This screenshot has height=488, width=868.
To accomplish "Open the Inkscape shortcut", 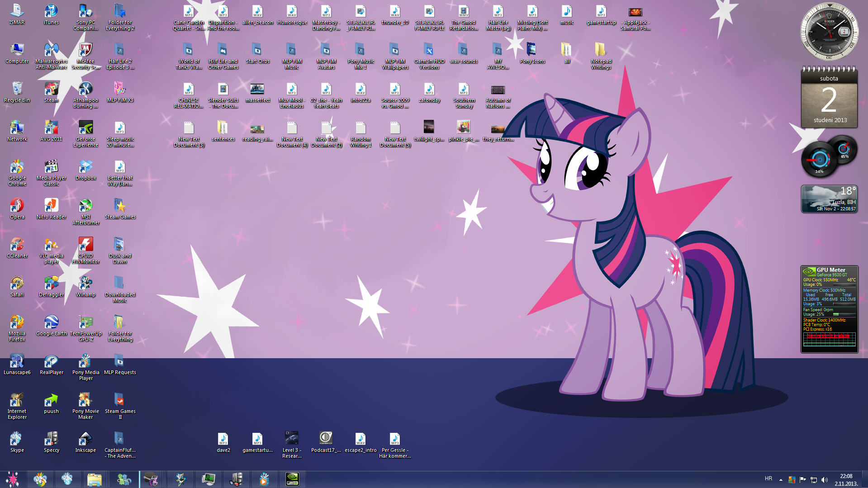I will 85,442.
